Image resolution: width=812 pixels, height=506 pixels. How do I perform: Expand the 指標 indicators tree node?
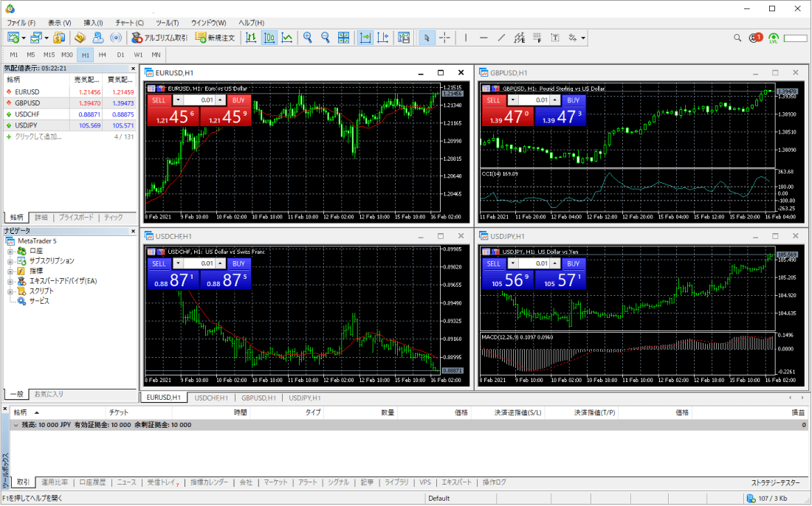click(10, 271)
